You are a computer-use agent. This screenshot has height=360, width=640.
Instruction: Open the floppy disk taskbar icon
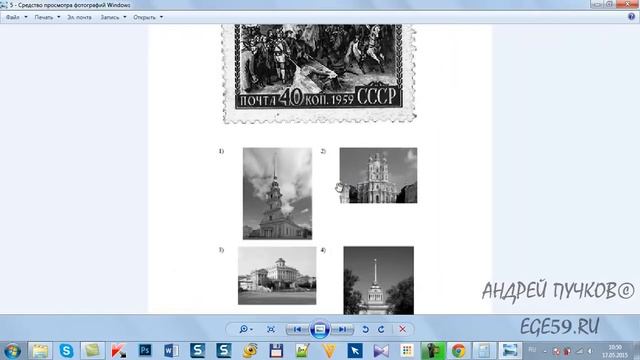pos(276,351)
